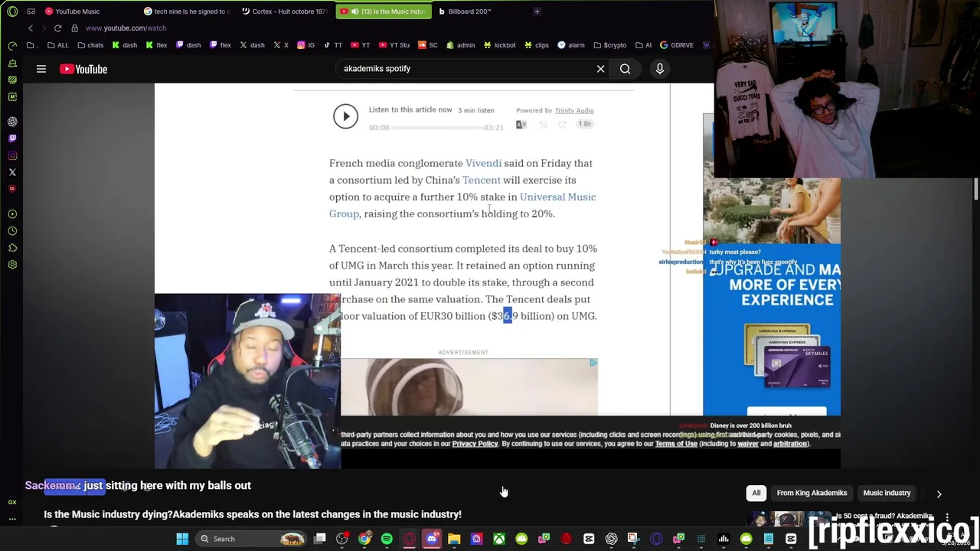
Task: Open Instagram in the Opera sidebar
Action: point(12,155)
